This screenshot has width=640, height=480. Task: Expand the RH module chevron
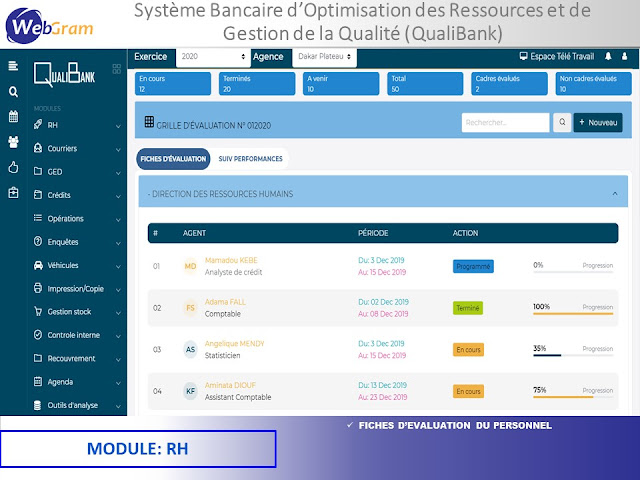[x=118, y=127]
